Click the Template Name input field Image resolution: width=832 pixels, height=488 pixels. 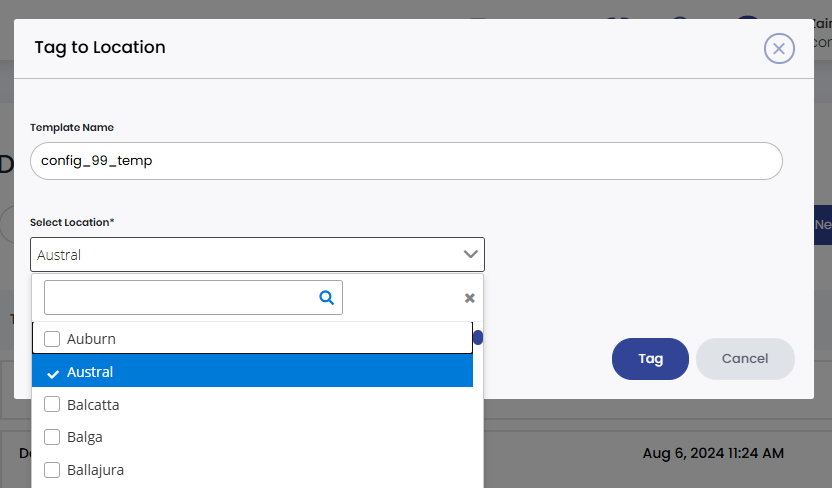406,161
